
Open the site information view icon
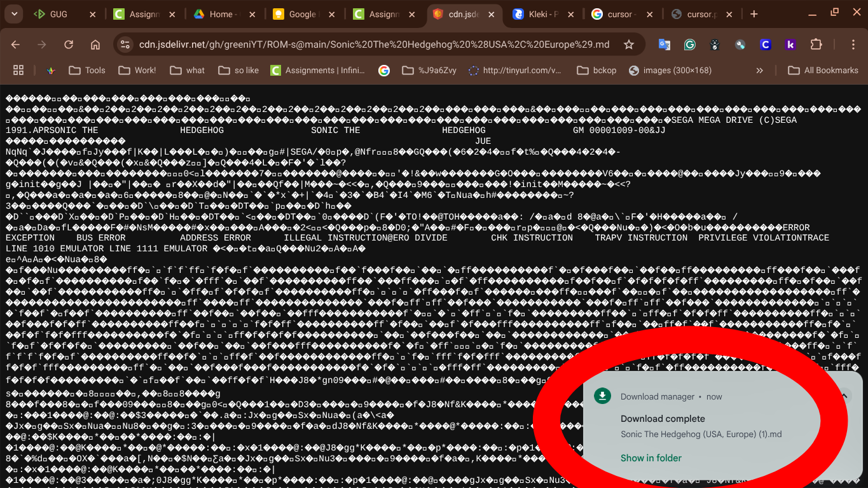pos(125,45)
